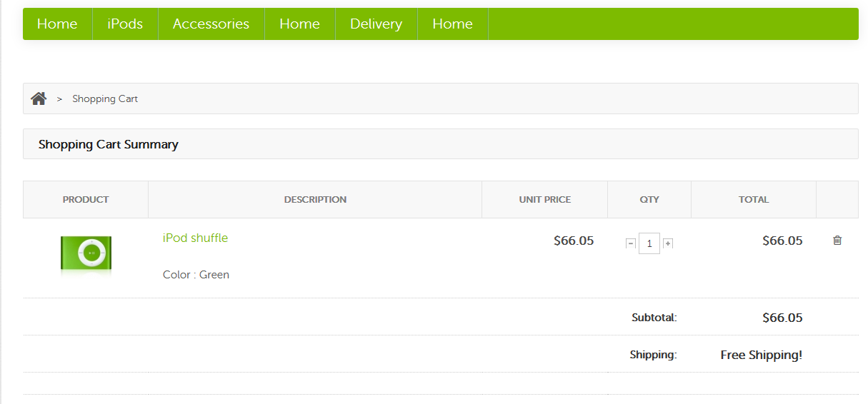868x404 pixels.
Task: Click the Free Shipping! text
Action: [761, 355]
